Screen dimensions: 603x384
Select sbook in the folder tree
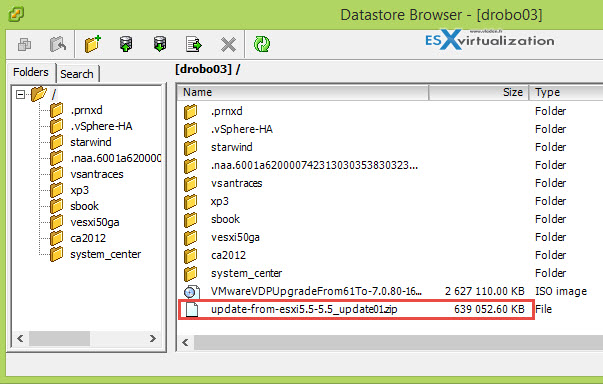pyautogui.click(x=84, y=206)
